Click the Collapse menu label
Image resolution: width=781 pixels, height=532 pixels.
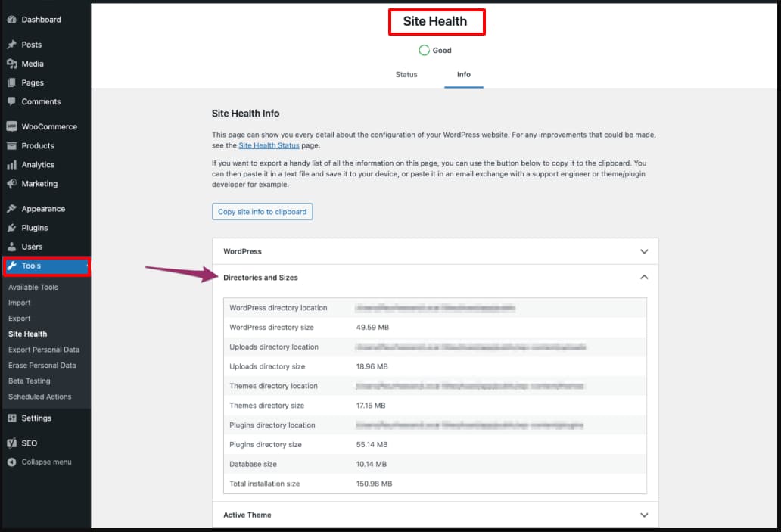[46, 462]
